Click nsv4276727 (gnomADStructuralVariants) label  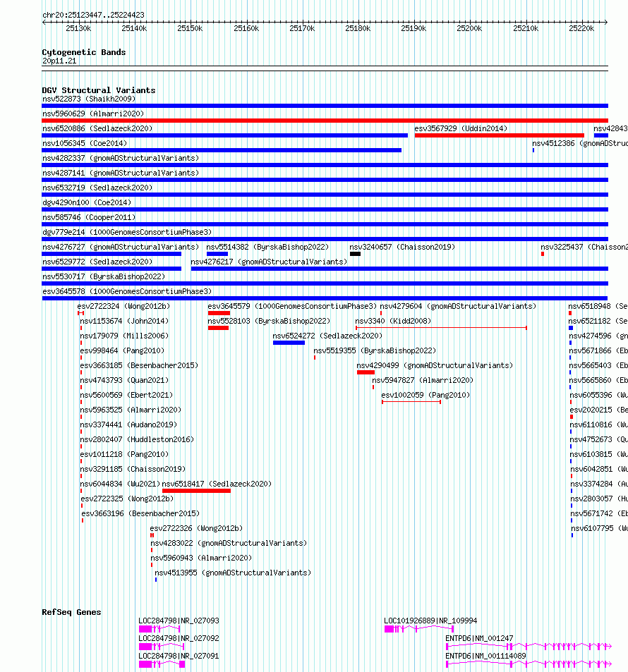pyautogui.click(x=121, y=248)
